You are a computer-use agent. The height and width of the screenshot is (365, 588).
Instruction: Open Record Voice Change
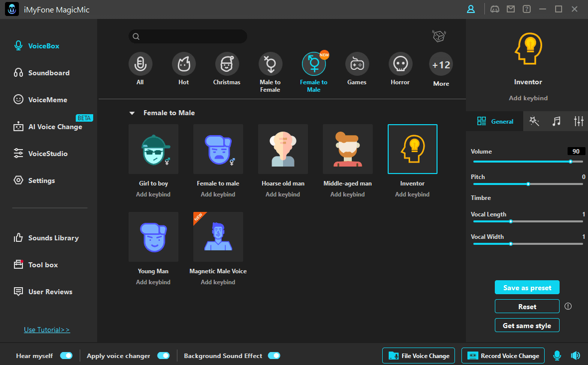pyautogui.click(x=503, y=356)
